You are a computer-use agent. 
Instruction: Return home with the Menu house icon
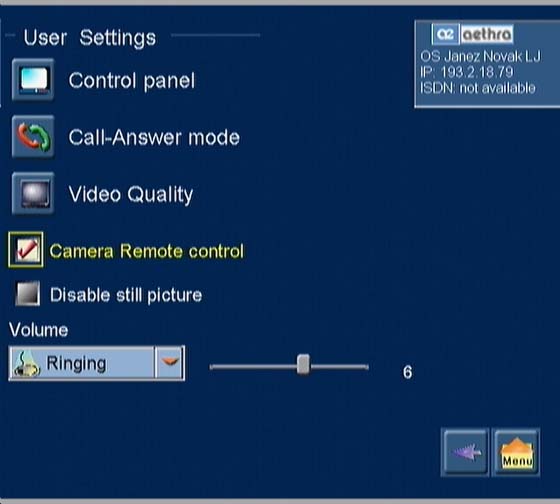[x=516, y=452]
